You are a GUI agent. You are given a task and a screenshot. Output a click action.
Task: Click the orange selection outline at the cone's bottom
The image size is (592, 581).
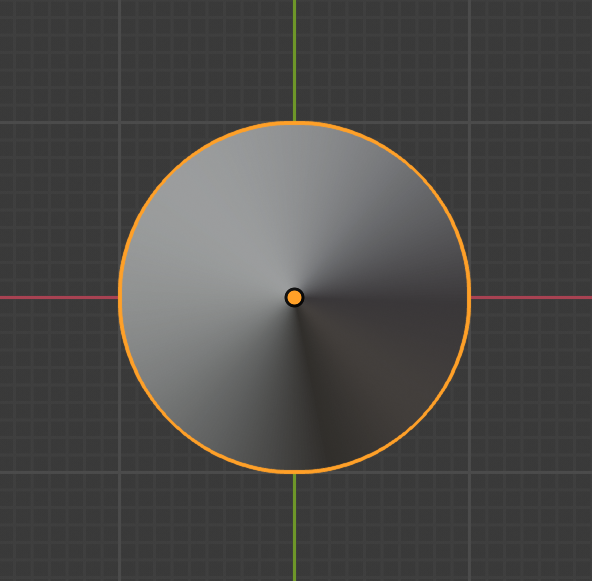(294, 472)
